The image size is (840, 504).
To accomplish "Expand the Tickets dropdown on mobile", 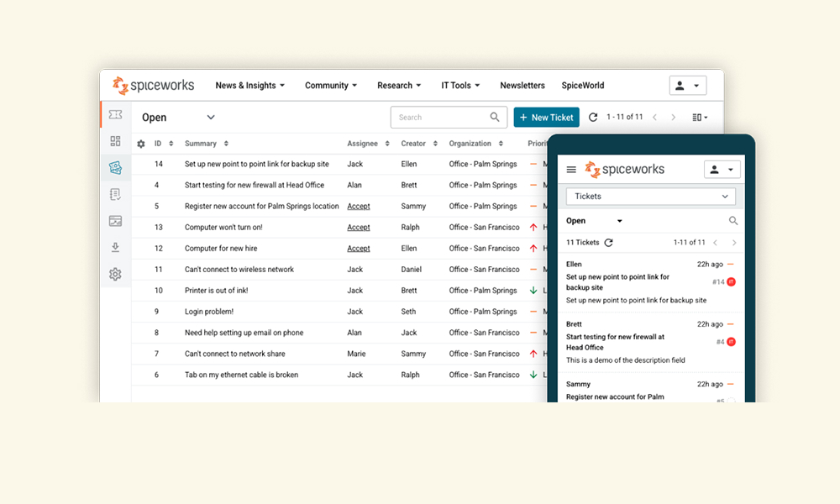I will (651, 196).
